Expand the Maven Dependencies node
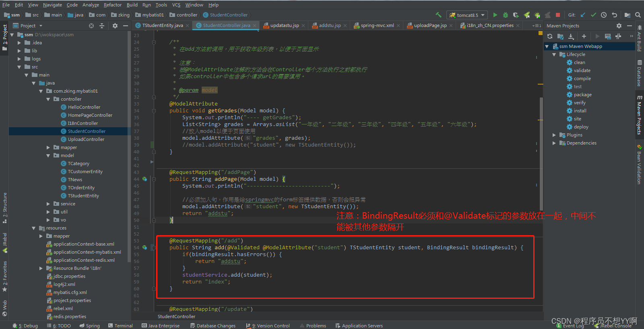This screenshot has width=644, height=329. point(554,143)
